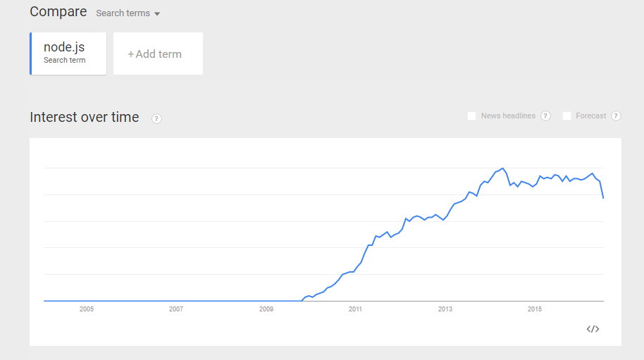Open the help icon next to News headlines

pyautogui.click(x=545, y=116)
